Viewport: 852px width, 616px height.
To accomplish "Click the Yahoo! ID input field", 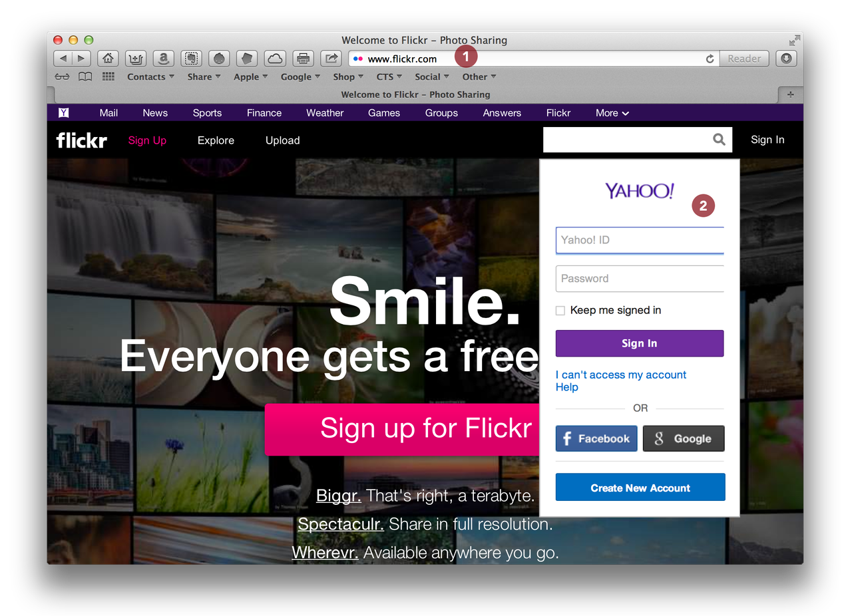I will click(x=639, y=240).
